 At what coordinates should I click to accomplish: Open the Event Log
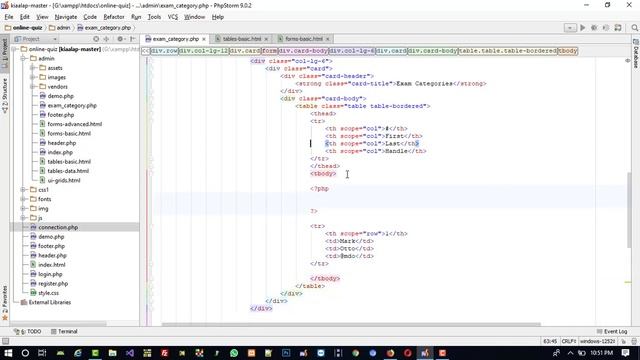pyautogui.click(x=612, y=332)
